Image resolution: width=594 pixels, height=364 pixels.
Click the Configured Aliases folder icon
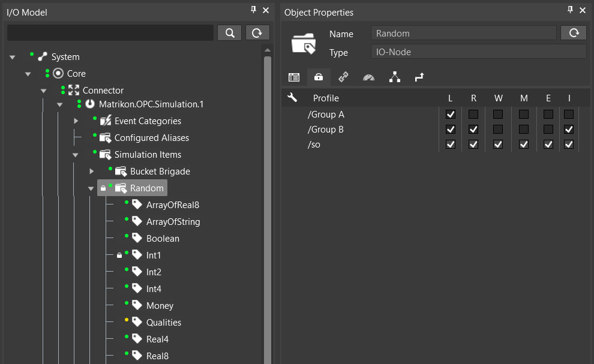pos(106,137)
